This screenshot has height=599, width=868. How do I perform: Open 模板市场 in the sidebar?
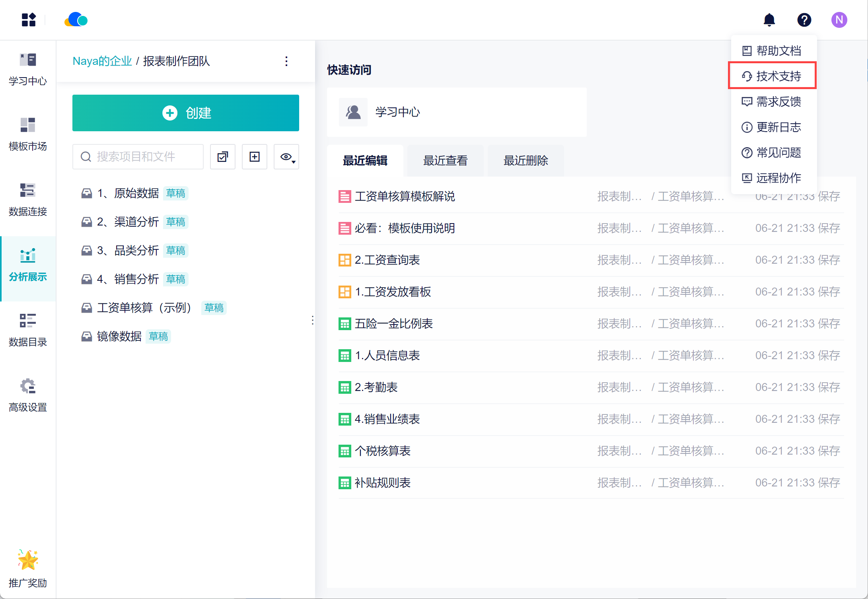28,134
